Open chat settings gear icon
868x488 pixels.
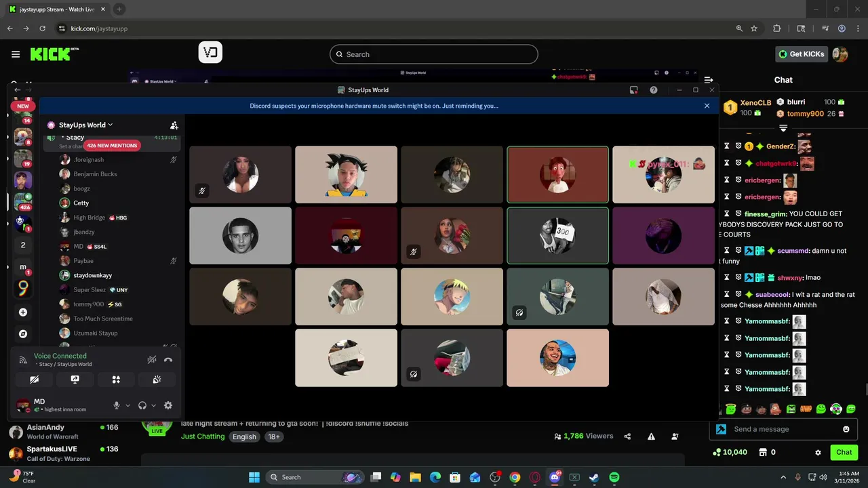(818, 453)
